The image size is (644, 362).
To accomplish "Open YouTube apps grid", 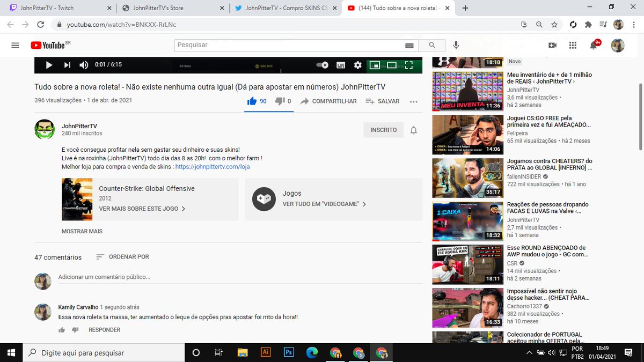I will (573, 46).
